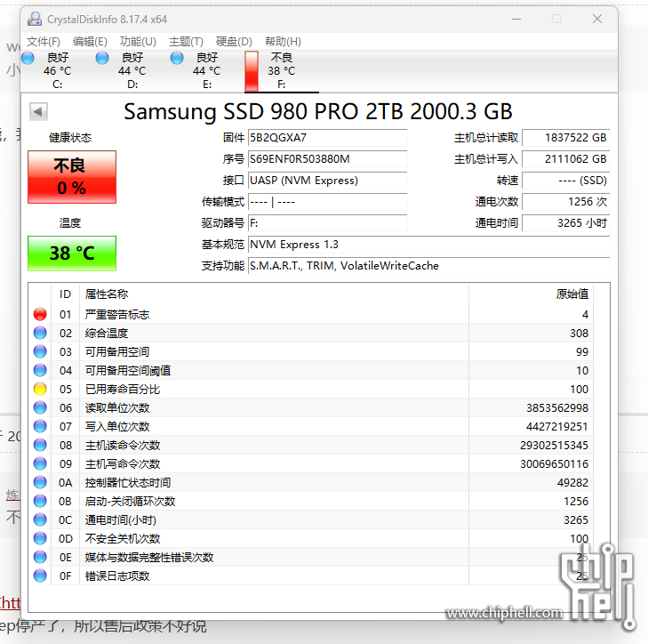Click the blue status dot for attribute 0A

pyautogui.click(x=40, y=482)
